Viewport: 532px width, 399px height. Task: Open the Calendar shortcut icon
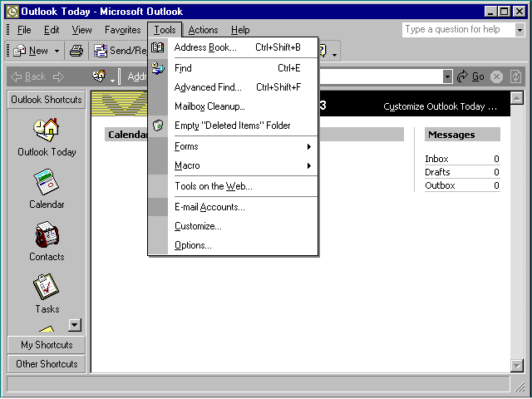[x=47, y=183]
